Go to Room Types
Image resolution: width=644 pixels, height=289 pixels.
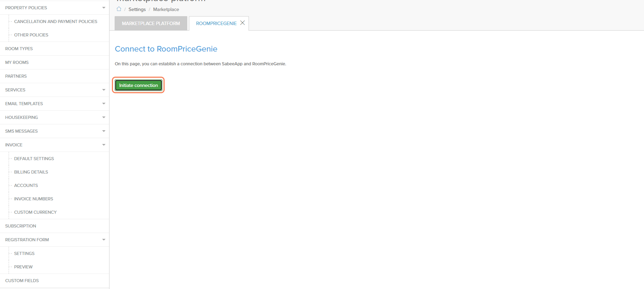(x=19, y=48)
